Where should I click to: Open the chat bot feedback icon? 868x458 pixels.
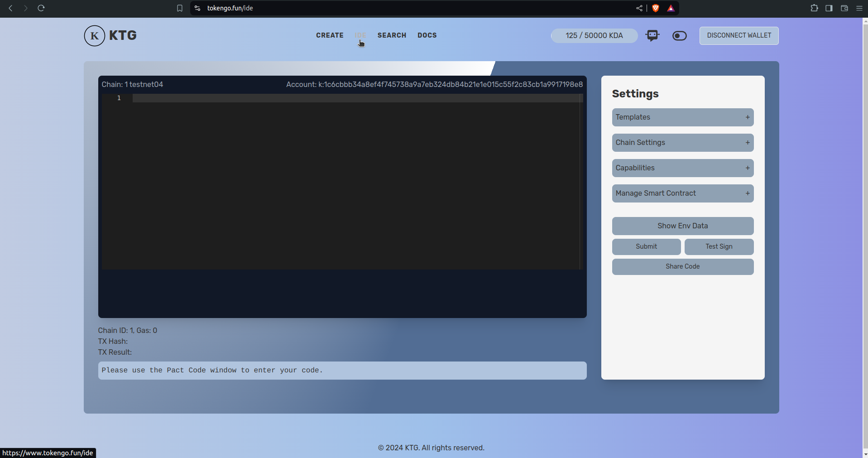pos(652,36)
